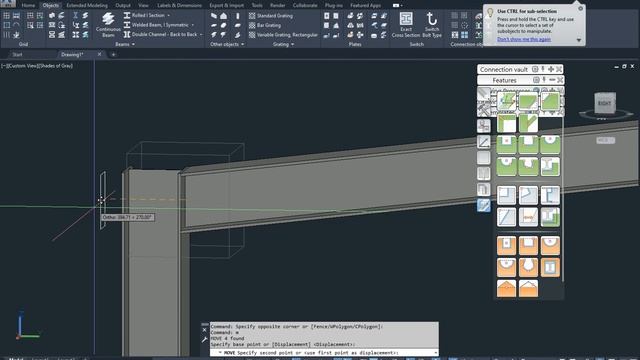Click the MOVE command line input field
This screenshot has width=640, height=360.
point(324,353)
